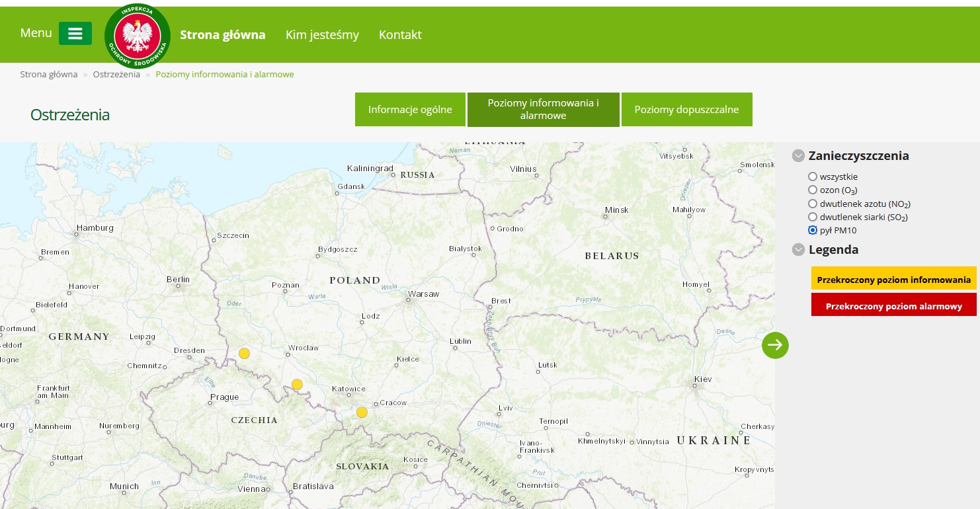The width and height of the screenshot is (980, 509).
Task: Click the Vilnius label on the map
Action: click(x=523, y=169)
